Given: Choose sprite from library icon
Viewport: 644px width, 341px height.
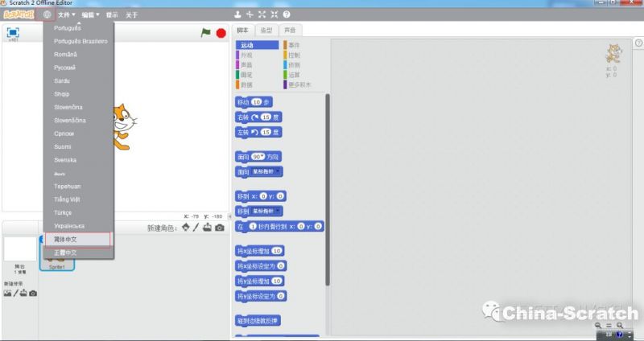Looking at the screenshot, I should pyautogui.click(x=186, y=228).
